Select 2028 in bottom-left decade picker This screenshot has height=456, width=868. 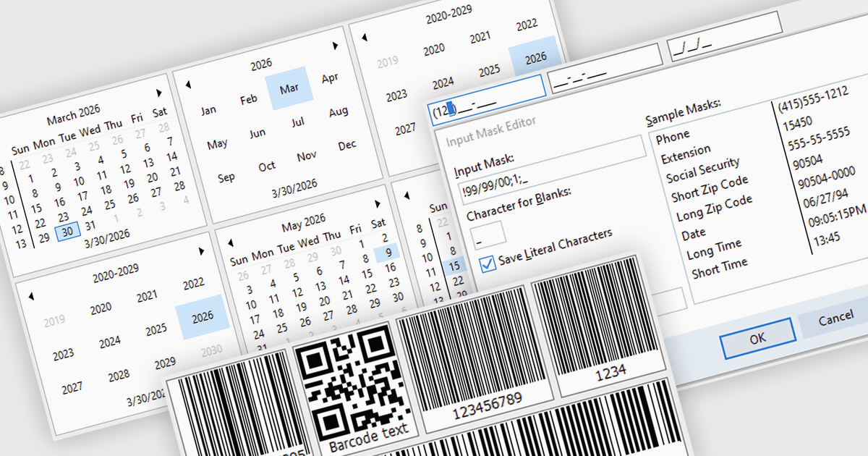pos(119,376)
